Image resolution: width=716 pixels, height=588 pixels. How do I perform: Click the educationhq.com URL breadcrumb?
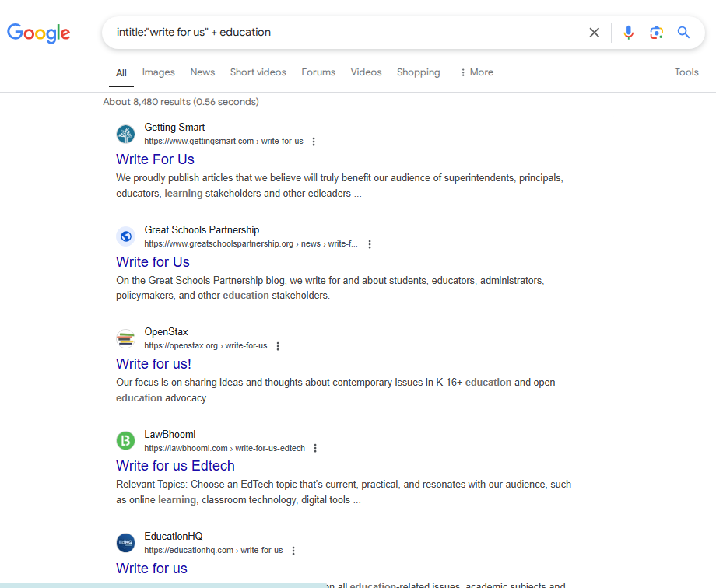click(x=213, y=551)
